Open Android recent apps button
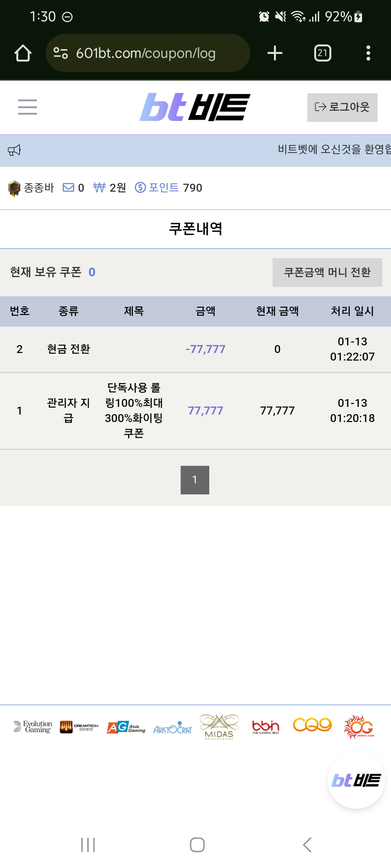391x868 pixels. 88,845
